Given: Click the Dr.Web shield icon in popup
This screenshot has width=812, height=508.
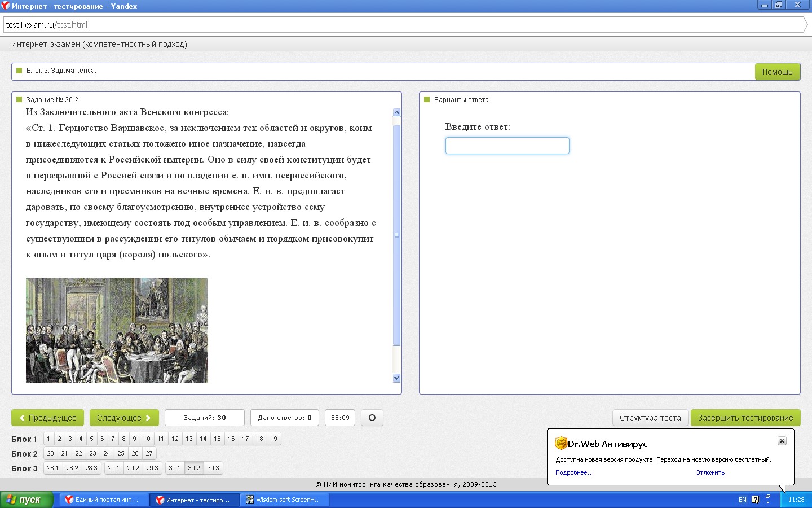Looking at the screenshot, I should point(561,443).
